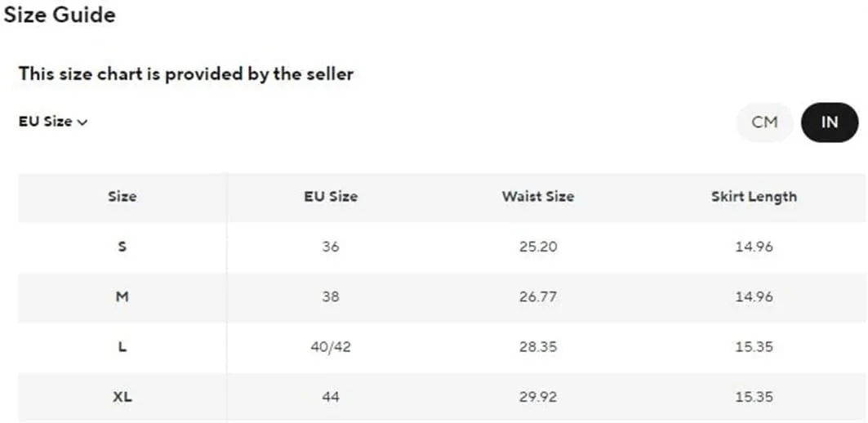Select the IN unit toggle
The height and width of the screenshot is (423, 868).
click(830, 122)
